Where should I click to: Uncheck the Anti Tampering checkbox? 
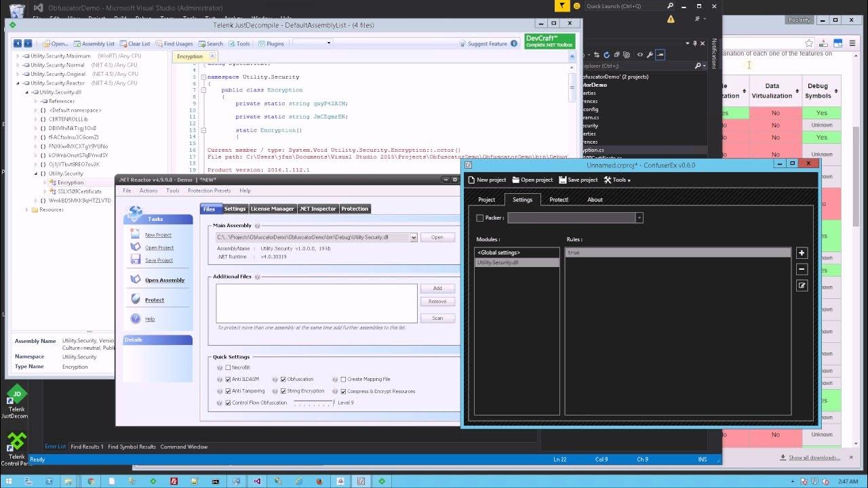tap(229, 391)
